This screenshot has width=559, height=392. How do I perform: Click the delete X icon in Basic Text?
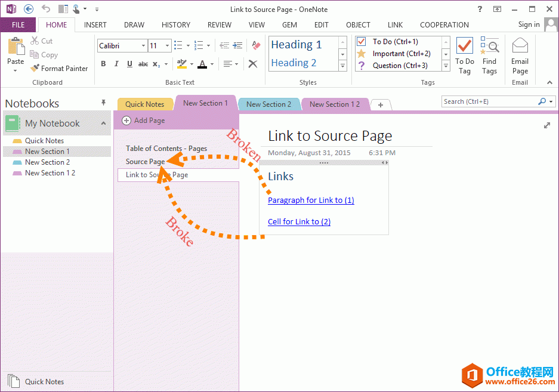pyautogui.click(x=253, y=64)
